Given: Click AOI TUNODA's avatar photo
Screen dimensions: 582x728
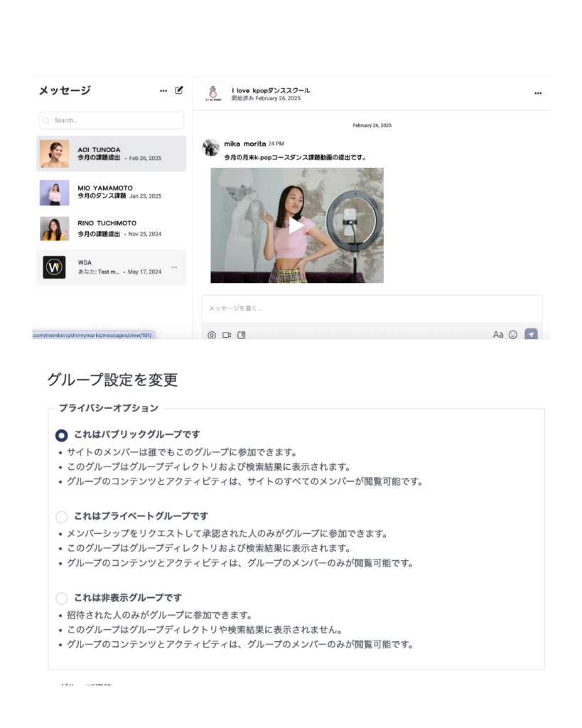Looking at the screenshot, I should [54, 154].
